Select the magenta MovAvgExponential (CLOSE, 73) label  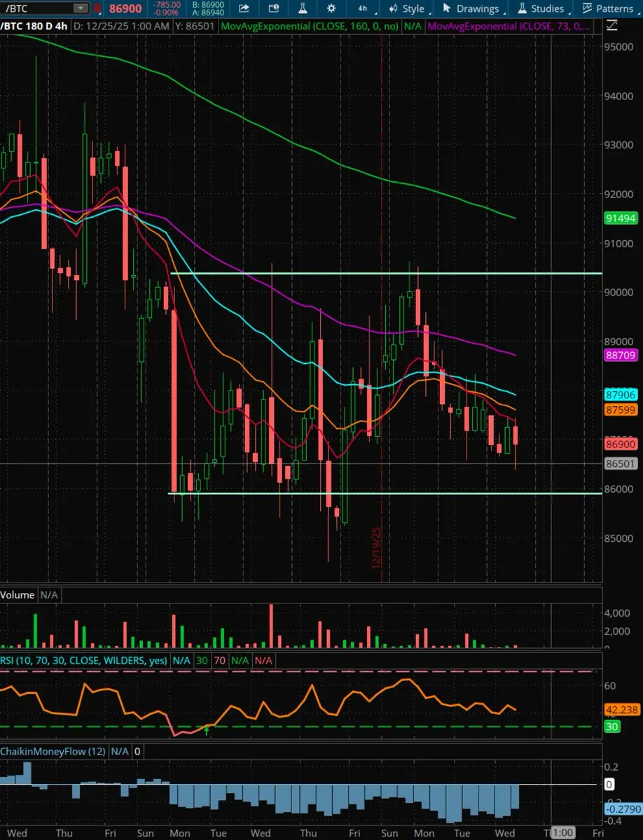tap(509, 26)
